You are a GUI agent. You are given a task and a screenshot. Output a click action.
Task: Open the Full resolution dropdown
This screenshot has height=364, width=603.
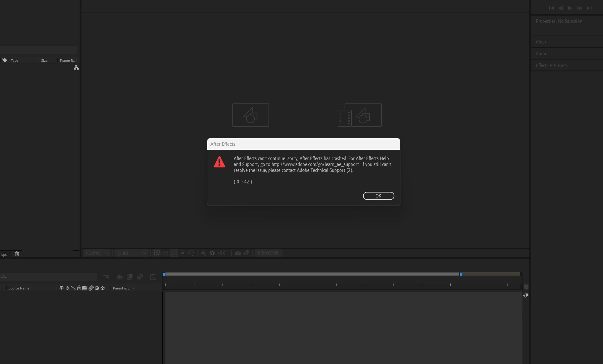pos(132,253)
